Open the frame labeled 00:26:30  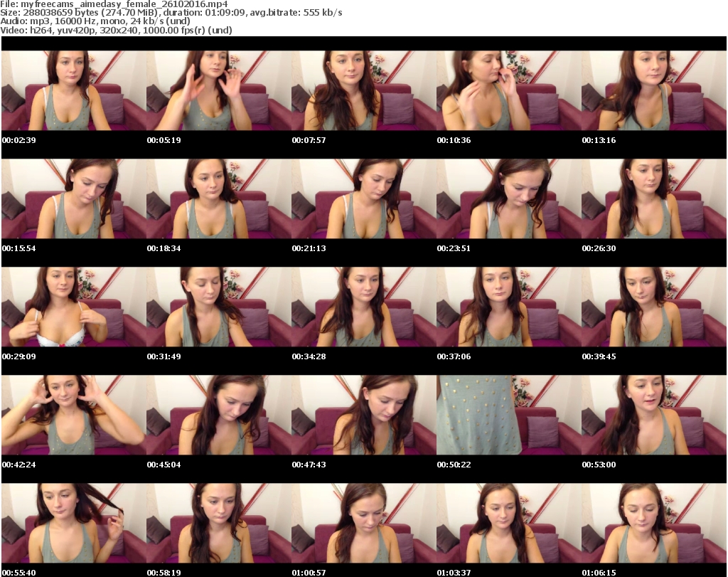pyautogui.click(x=653, y=198)
